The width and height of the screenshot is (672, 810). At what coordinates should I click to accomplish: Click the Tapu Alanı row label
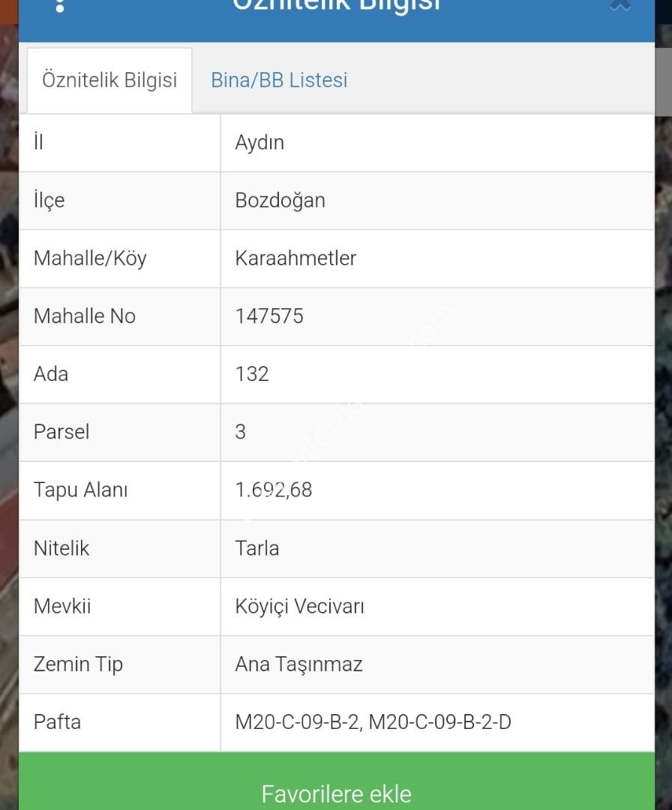click(80, 490)
